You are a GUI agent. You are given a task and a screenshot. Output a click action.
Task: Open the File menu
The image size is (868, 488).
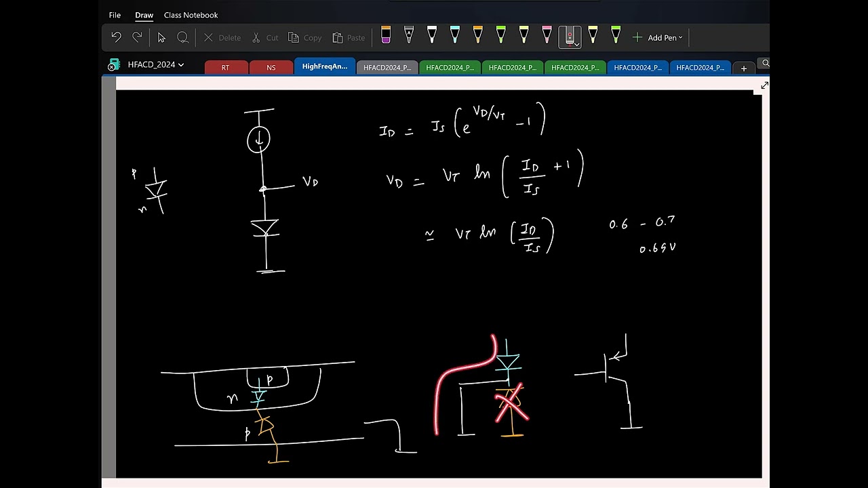click(115, 15)
